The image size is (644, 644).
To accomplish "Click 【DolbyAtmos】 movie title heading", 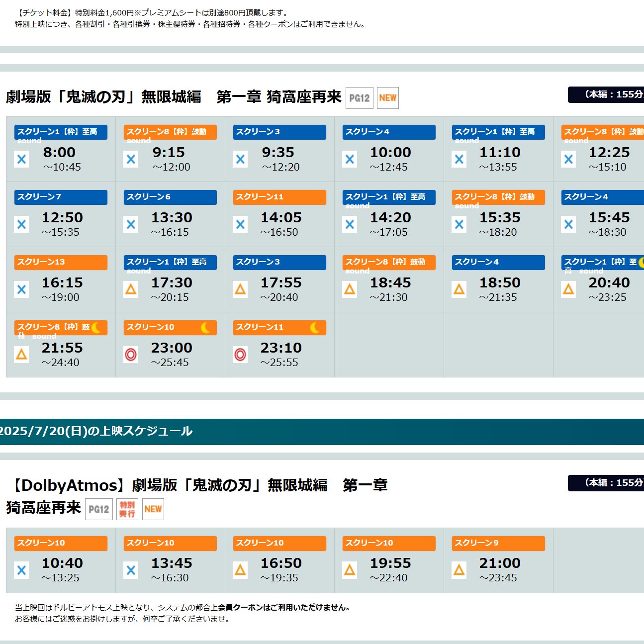I will tap(197, 496).
